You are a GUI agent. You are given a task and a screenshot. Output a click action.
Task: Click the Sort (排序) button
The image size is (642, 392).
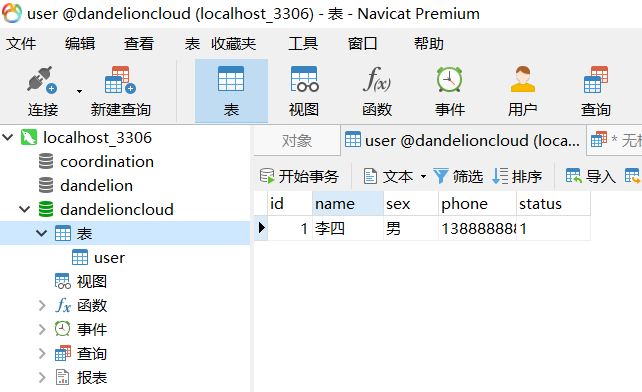click(517, 176)
